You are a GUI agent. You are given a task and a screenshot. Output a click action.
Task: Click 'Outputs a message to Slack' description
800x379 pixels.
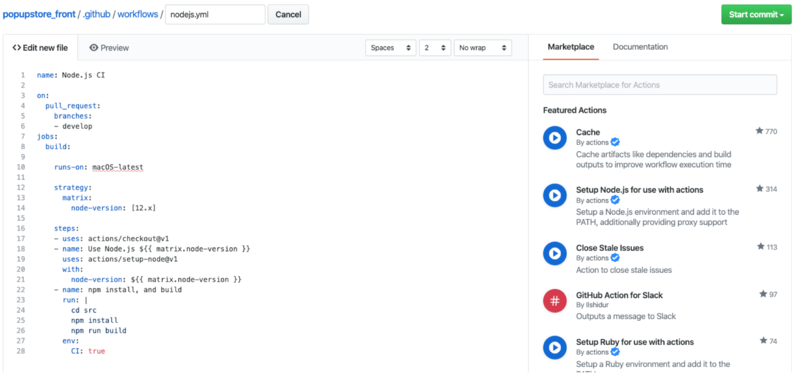pos(626,316)
